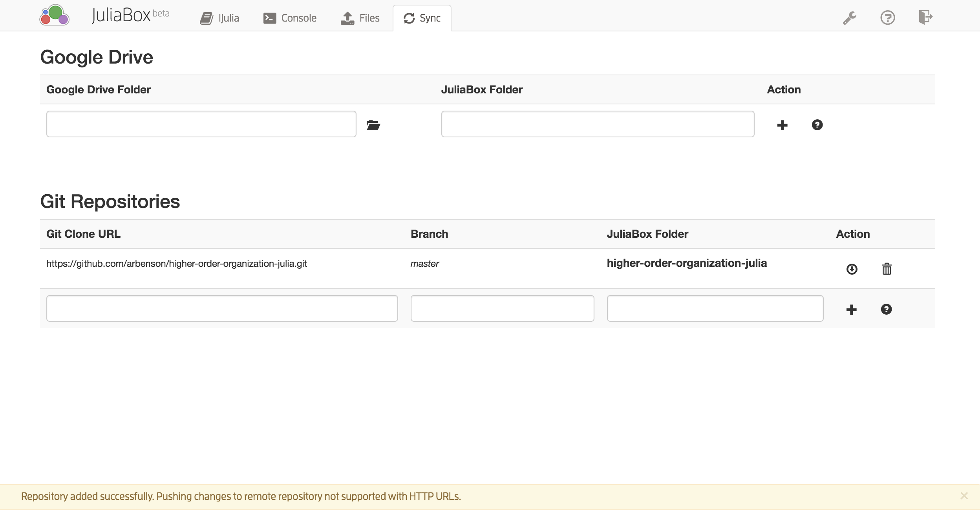Viewport: 980px width, 514px height.
Task: Open the wrench settings icon
Action: [849, 18]
